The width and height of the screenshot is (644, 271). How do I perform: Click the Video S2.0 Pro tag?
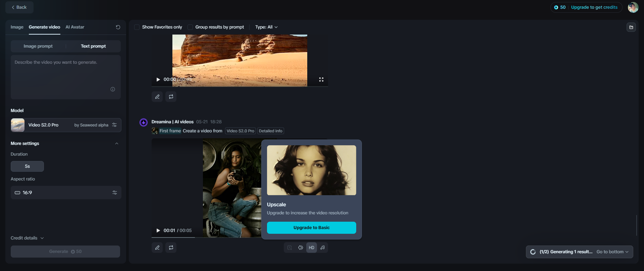point(240,131)
